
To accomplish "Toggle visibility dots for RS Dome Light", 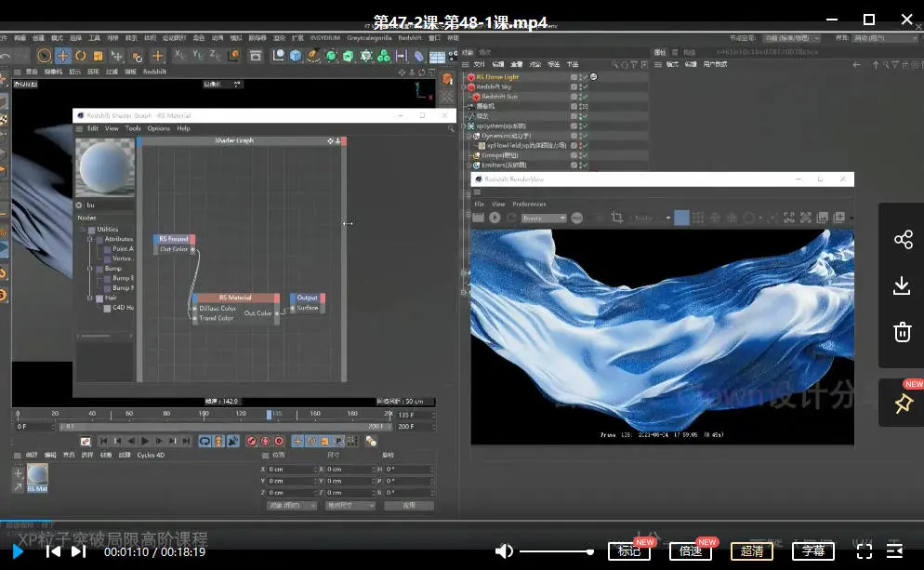I will pos(580,77).
